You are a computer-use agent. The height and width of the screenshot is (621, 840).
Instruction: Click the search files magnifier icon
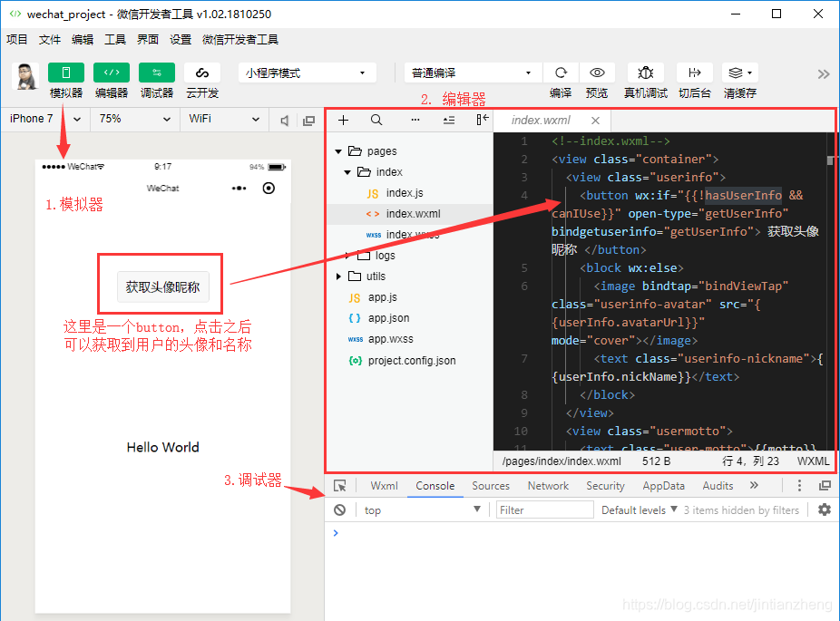376,120
